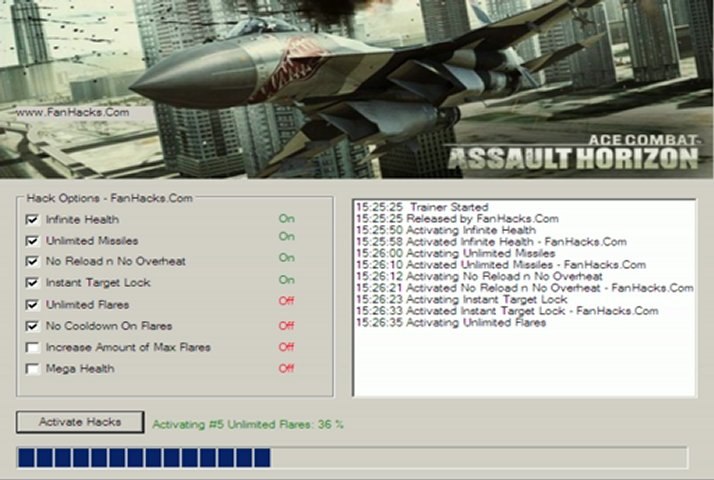This screenshot has height=480, width=714.
Task: Enable Increase Amount of Max Flares checkbox
Action: tap(32, 347)
